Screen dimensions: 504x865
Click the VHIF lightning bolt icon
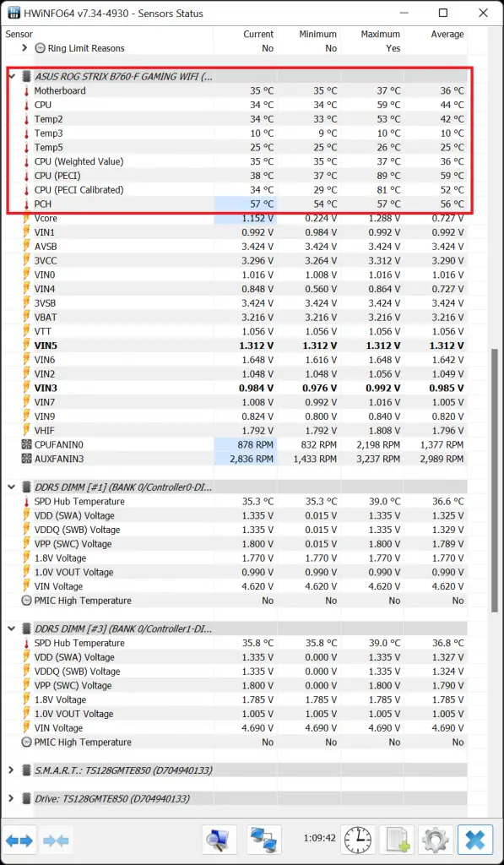click(26, 430)
